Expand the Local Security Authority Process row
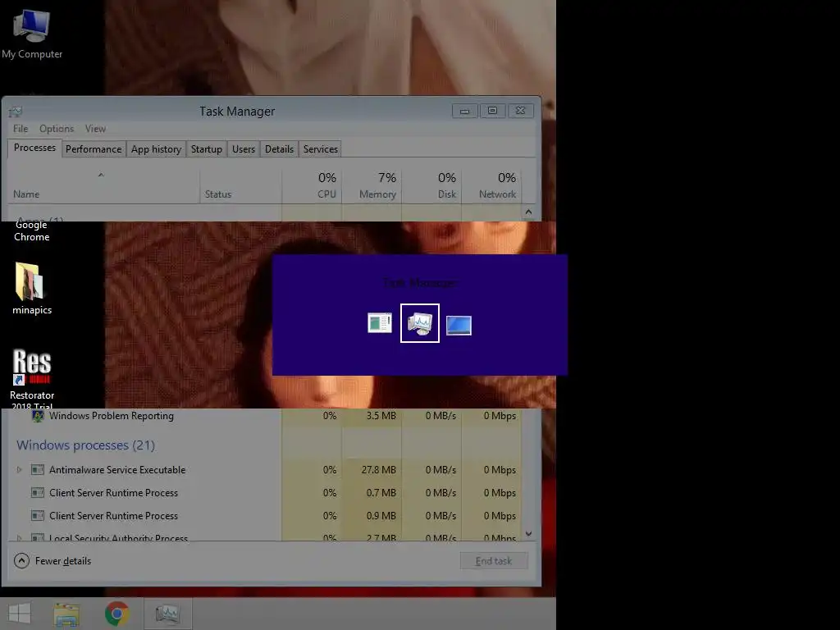 pyautogui.click(x=20, y=537)
